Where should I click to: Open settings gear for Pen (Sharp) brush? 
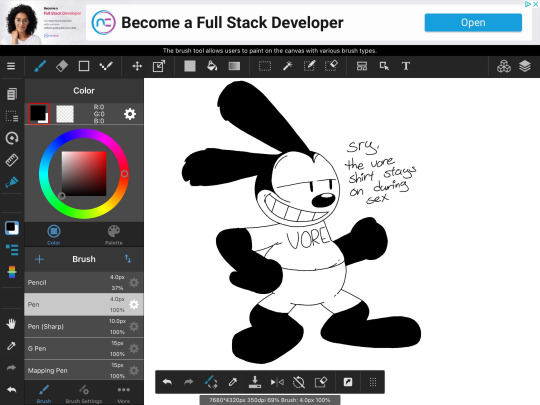pos(134,326)
